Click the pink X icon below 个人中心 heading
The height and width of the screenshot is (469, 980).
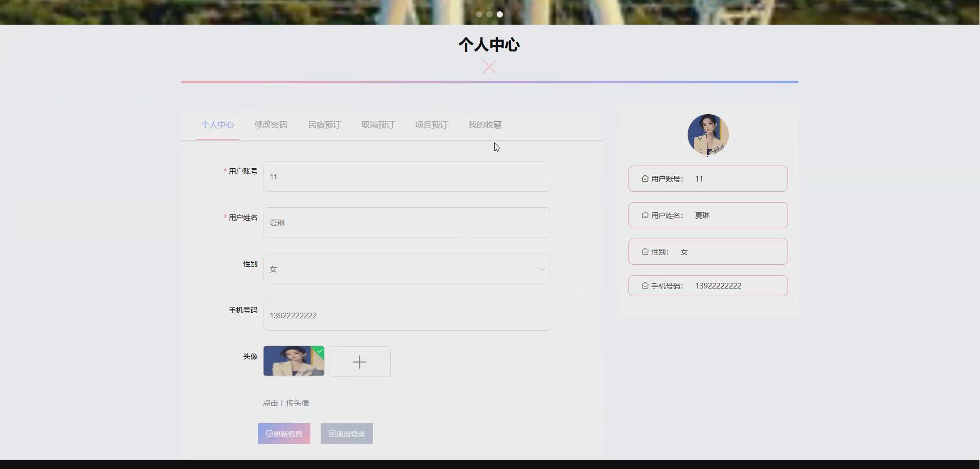point(488,67)
